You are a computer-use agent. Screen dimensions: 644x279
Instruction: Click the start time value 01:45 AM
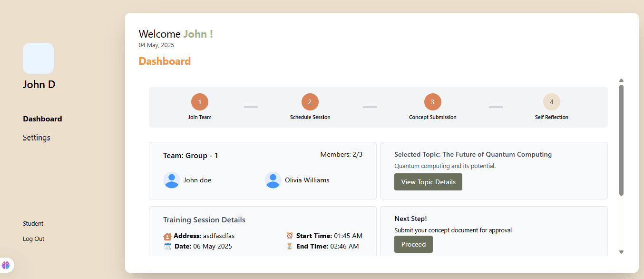coord(348,236)
